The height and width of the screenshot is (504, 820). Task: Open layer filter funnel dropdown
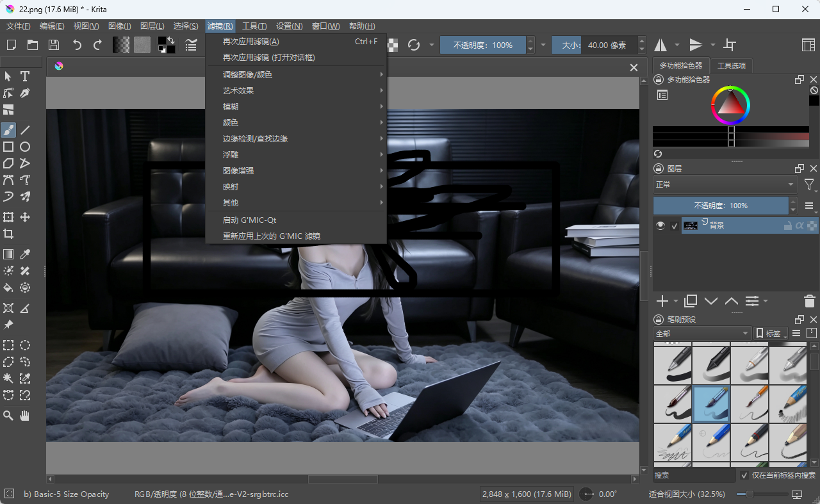click(x=810, y=185)
